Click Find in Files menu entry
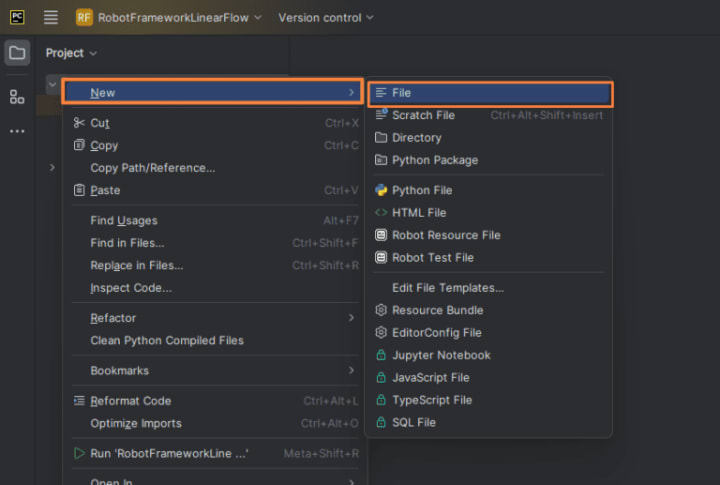This screenshot has width=720, height=485. [x=127, y=243]
